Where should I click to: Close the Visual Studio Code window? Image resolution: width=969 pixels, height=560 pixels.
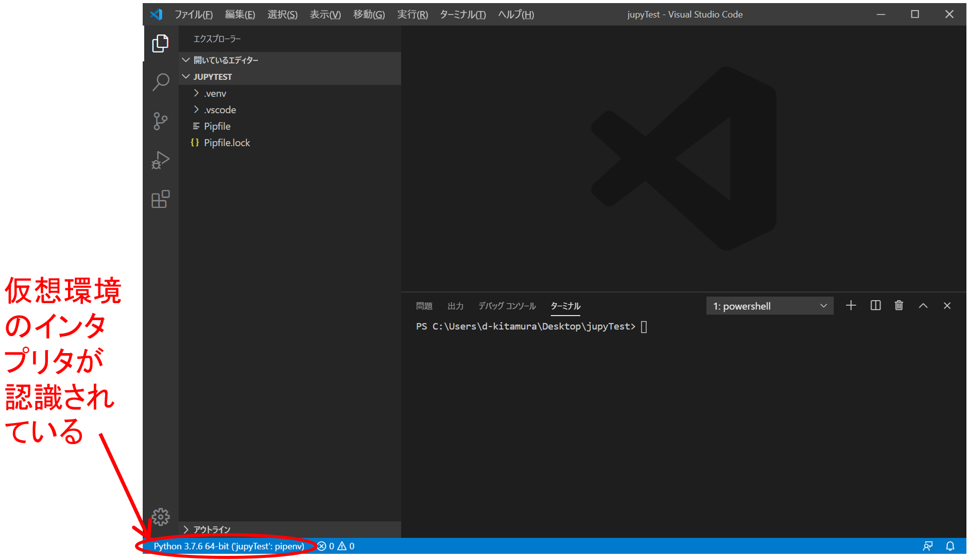[x=949, y=14]
